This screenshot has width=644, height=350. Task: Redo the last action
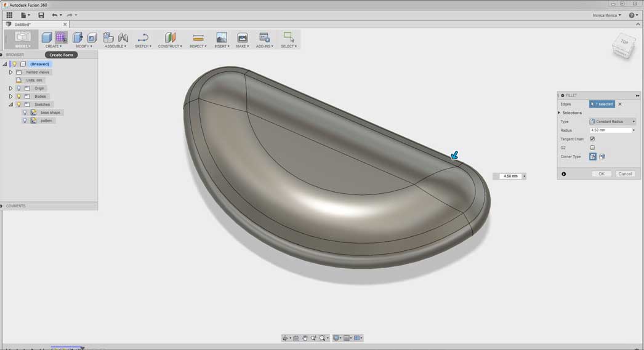coord(70,15)
